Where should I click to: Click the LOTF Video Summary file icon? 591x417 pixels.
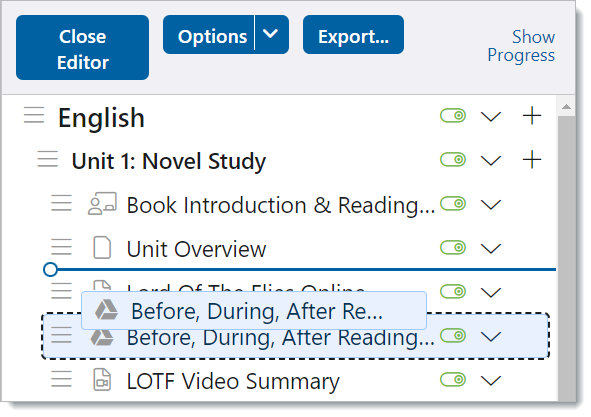pyautogui.click(x=102, y=380)
